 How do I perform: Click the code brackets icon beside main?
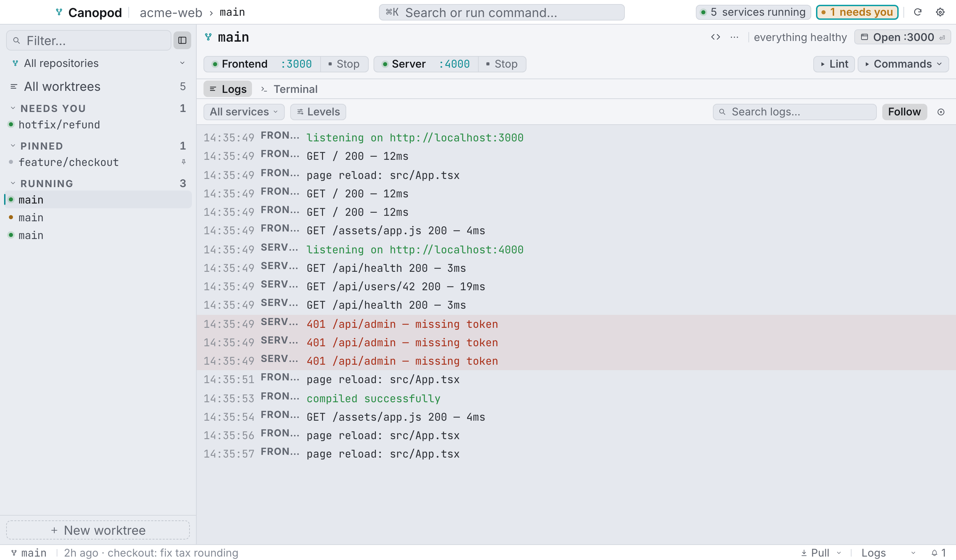click(716, 37)
